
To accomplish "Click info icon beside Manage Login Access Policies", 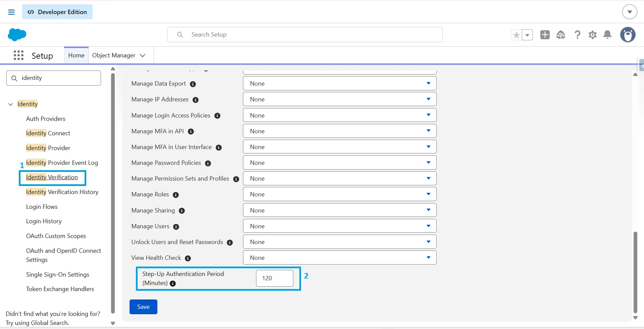I will click(x=217, y=116).
